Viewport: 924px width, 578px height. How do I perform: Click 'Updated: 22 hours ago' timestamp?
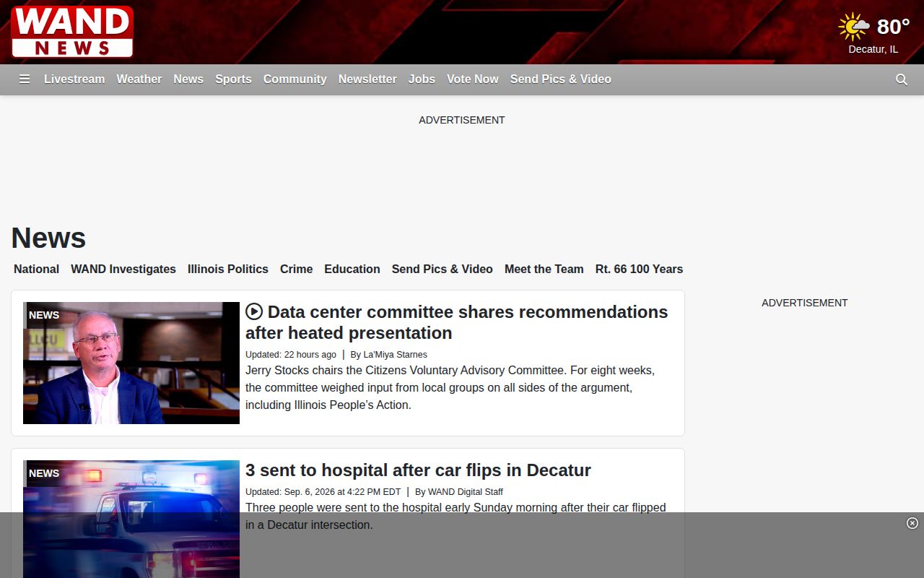coord(291,355)
